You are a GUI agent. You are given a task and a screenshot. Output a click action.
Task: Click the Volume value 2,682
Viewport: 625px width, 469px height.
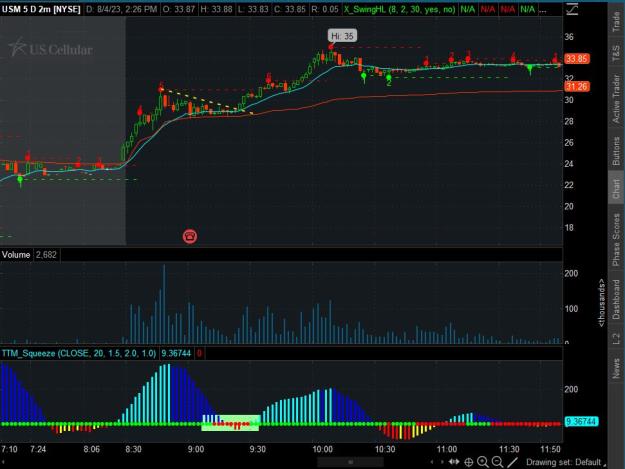[46, 255]
